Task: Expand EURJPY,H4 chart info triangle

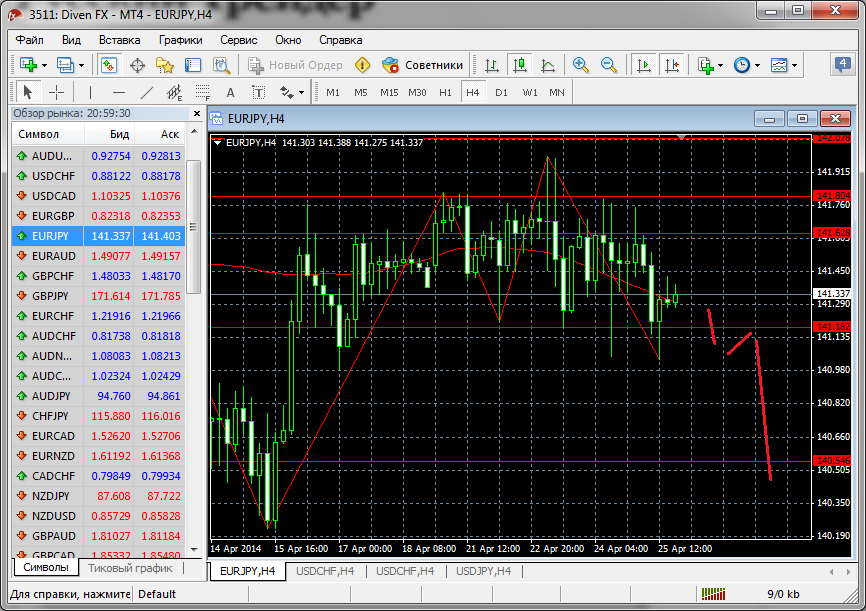Action: click(x=218, y=143)
